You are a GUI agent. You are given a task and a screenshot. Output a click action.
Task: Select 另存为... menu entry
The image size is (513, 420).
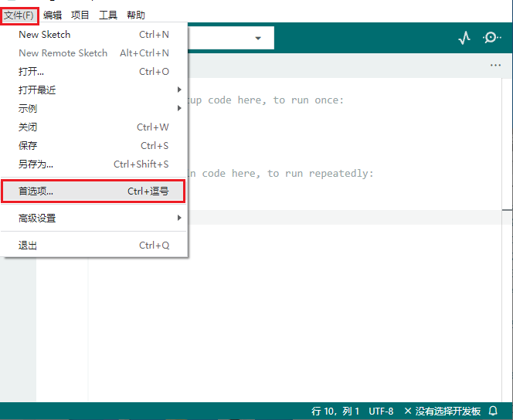point(94,164)
